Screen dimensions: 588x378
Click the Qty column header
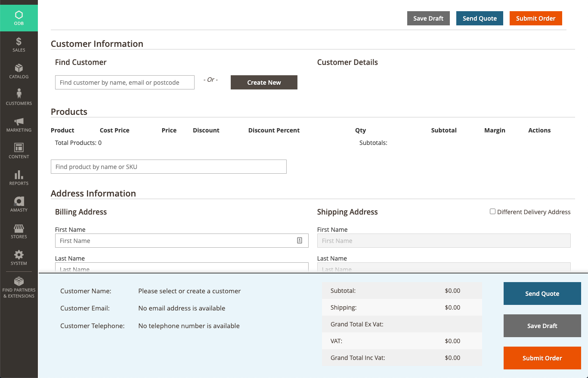[x=361, y=130]
